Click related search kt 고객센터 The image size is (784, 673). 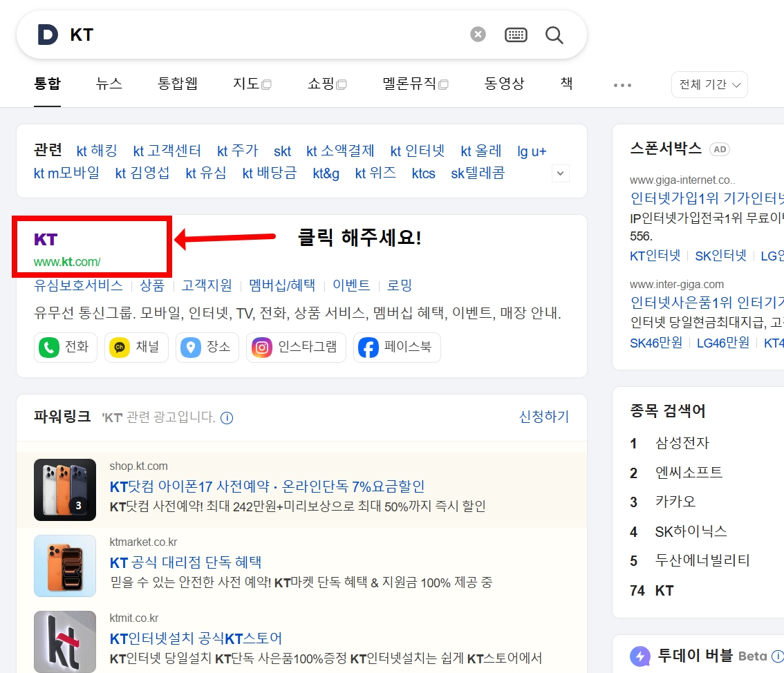point(167,151)
